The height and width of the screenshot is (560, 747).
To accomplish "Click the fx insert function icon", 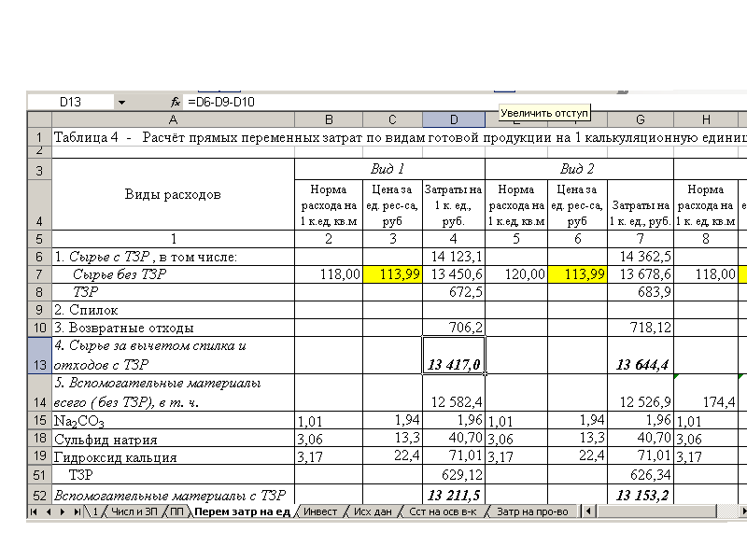I will coord(176,103).
